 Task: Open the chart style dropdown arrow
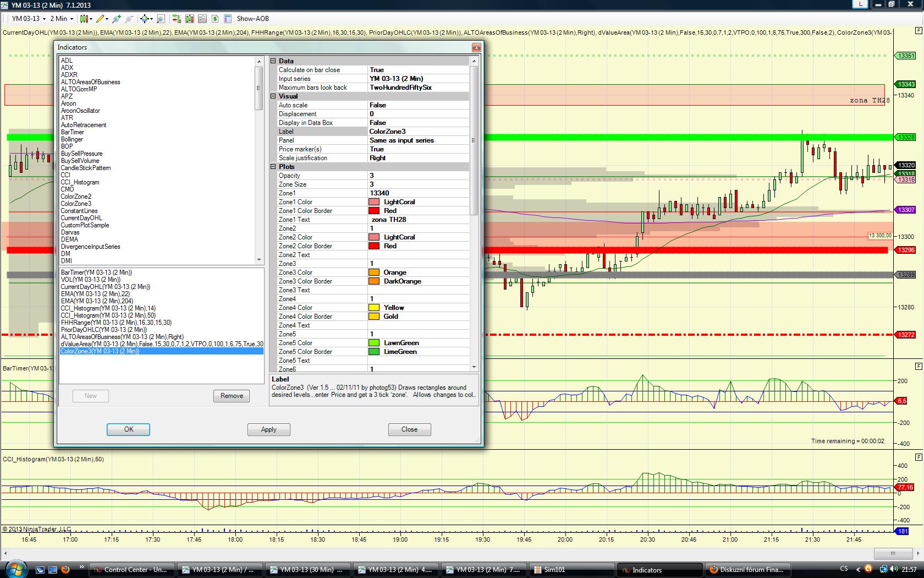click(91, 19)
